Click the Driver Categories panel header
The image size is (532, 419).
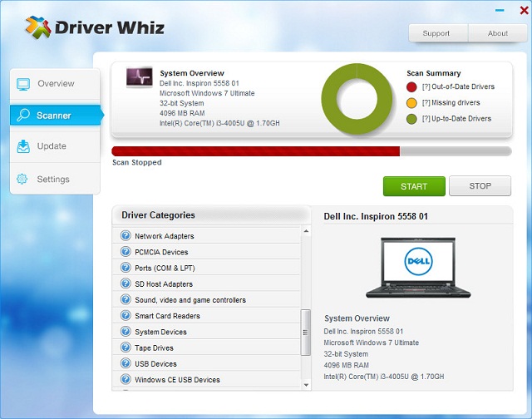211,215
